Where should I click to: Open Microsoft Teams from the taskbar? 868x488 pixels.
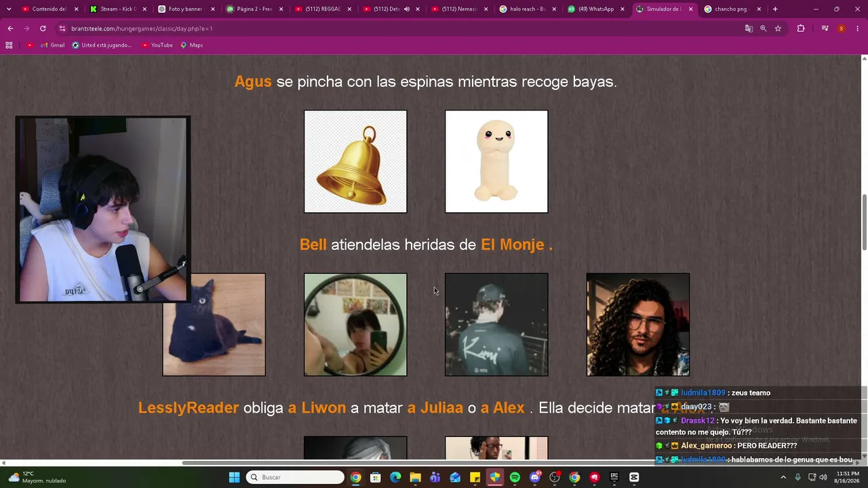point(435,477)
